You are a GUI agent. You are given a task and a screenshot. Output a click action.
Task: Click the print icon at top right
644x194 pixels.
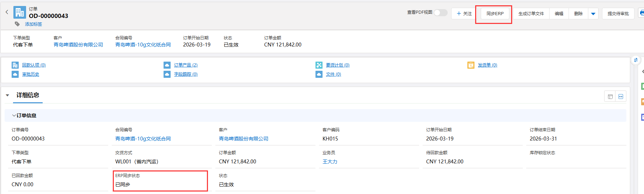641,13
